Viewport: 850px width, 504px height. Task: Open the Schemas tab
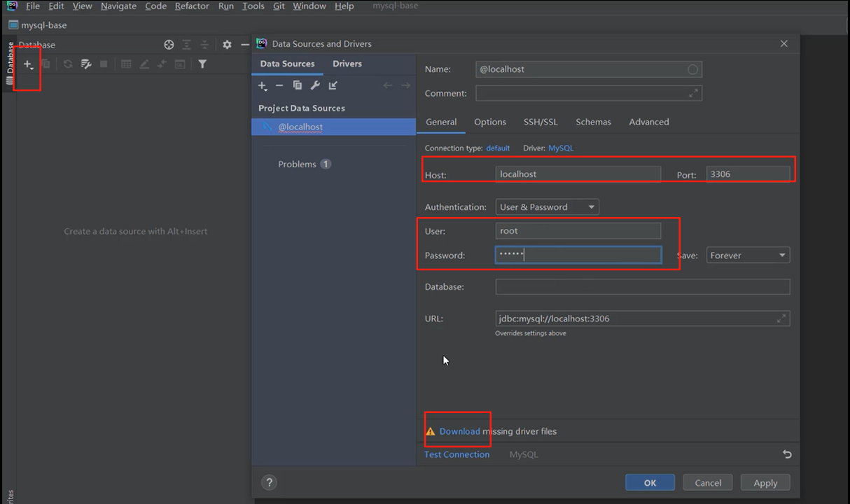coord(593,122)
